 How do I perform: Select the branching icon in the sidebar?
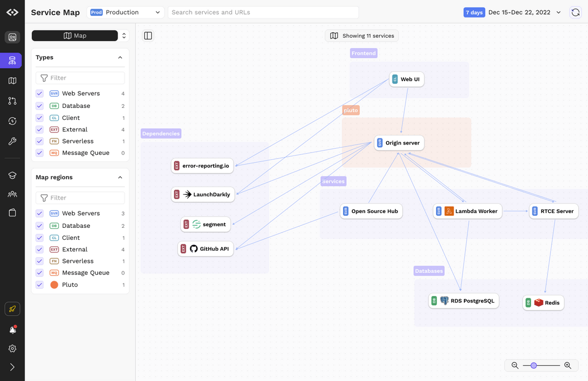pos(12,101)
